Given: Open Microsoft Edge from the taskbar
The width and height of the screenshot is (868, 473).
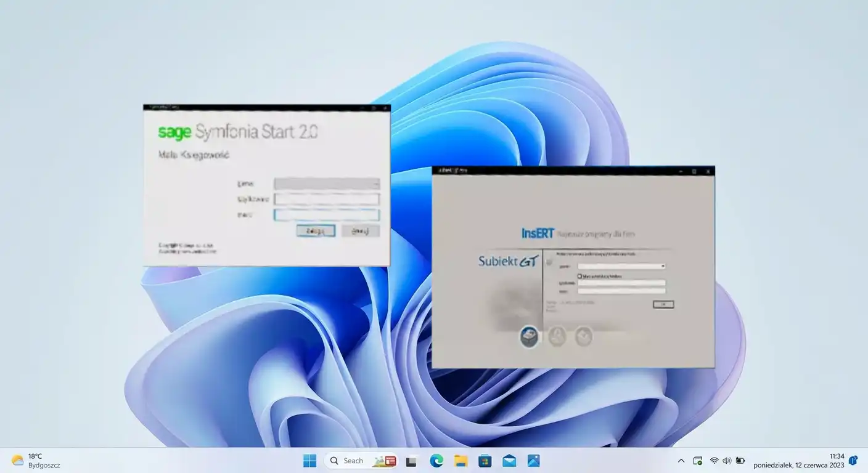Looking at the screenshot, I should [x=436, y=460].
